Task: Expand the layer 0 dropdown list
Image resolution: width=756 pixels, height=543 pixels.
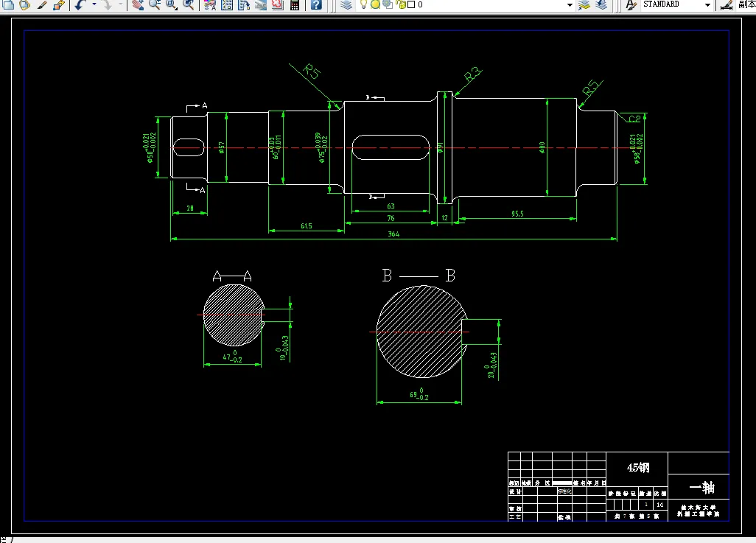Action: click(x=570, y=5)
